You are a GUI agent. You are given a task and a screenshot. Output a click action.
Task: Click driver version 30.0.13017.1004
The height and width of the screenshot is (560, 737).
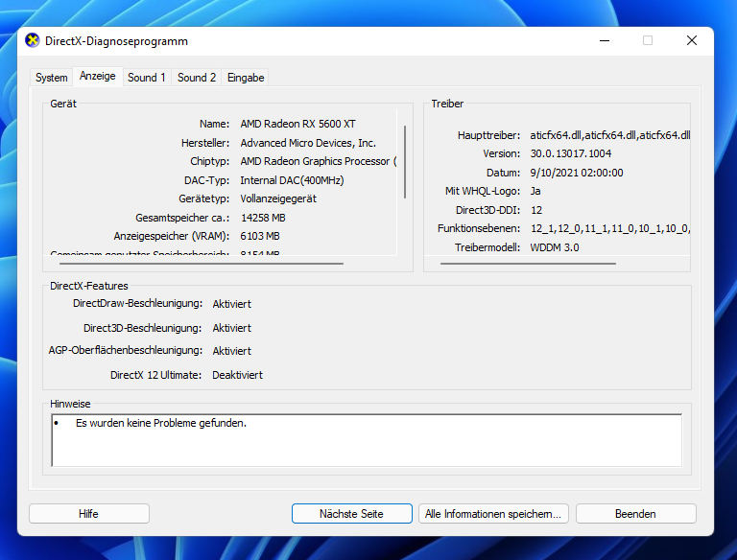(571, 153)
